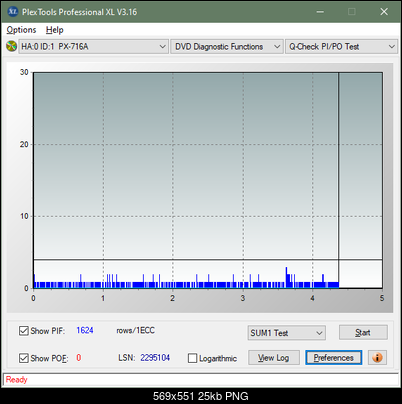Toggle the Show PIF checkbox
Screen dimensions: 402x404
pyautogui.click(x=24, y=331)
